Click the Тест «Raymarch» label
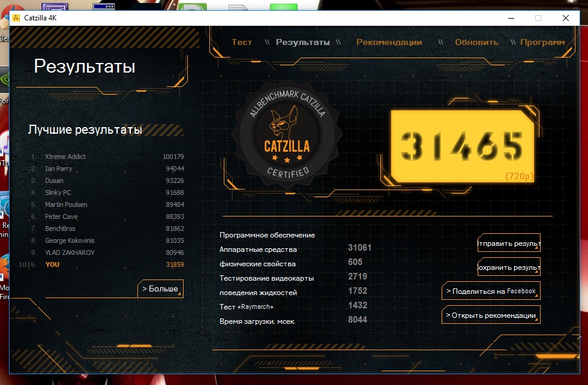Viewport: 588px width, 385px height. [x=247, y=306]
